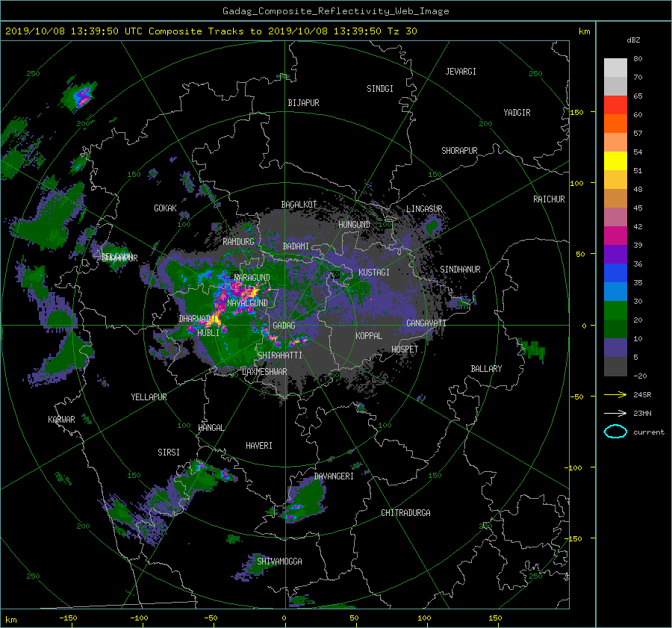This screenshot has height=628, width=672.
Task: Click the GADAG label at radar center
Action: click(284, 326)
